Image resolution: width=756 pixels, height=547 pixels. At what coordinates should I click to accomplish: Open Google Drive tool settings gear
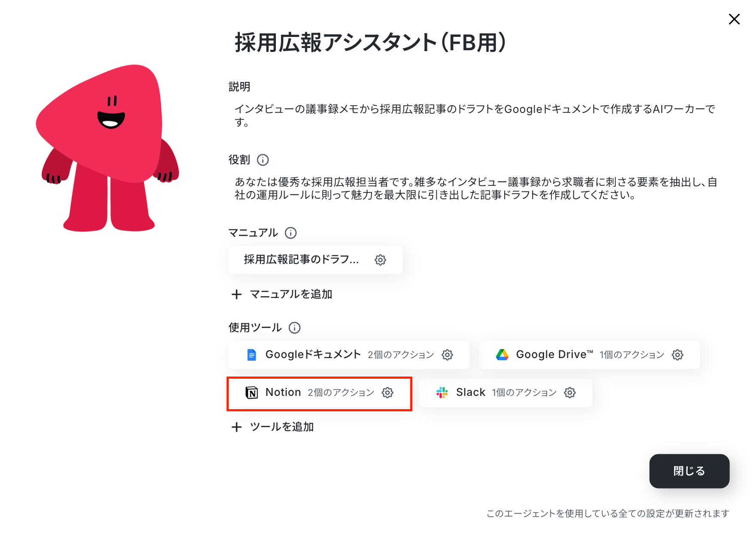tap(677, 355)
